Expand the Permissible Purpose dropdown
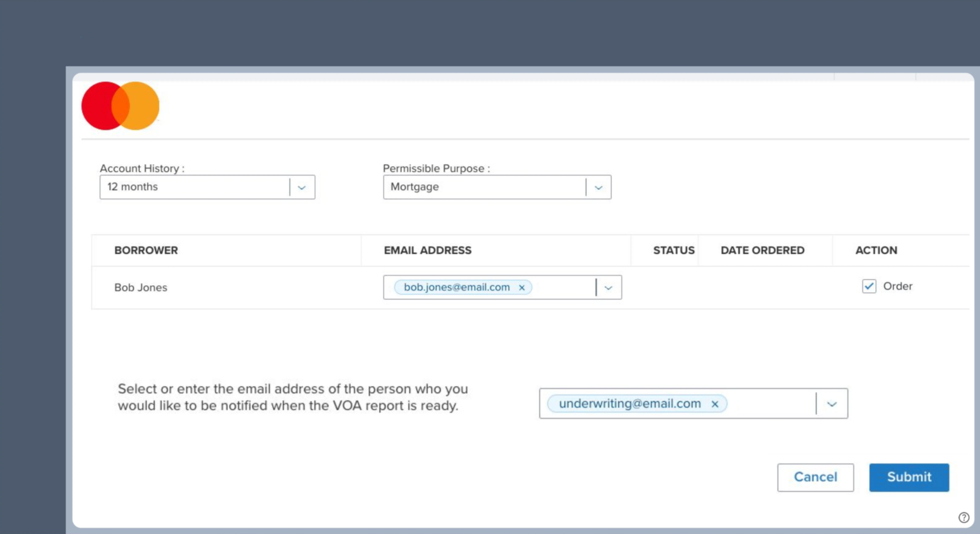 pyautogui.click(x=599, y=187)
